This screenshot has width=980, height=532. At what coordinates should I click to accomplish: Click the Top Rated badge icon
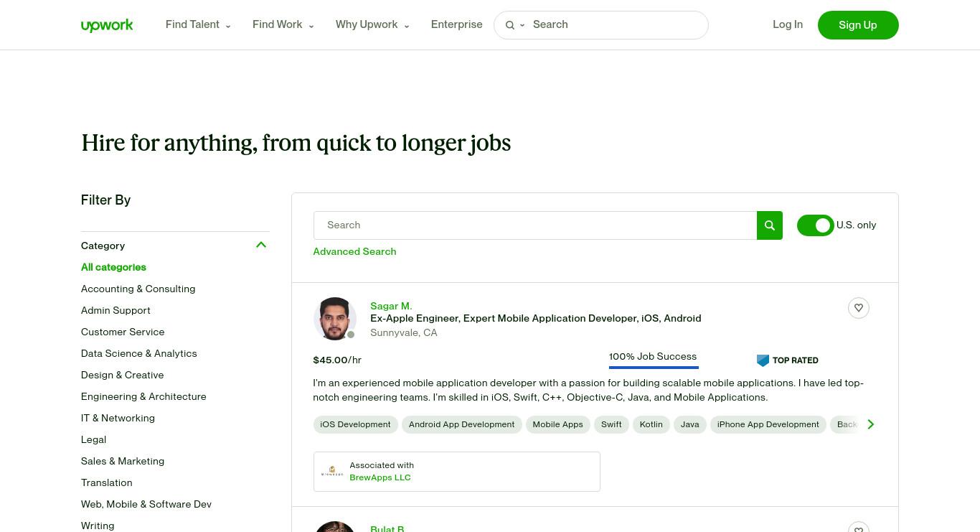(x=763, y=360)
